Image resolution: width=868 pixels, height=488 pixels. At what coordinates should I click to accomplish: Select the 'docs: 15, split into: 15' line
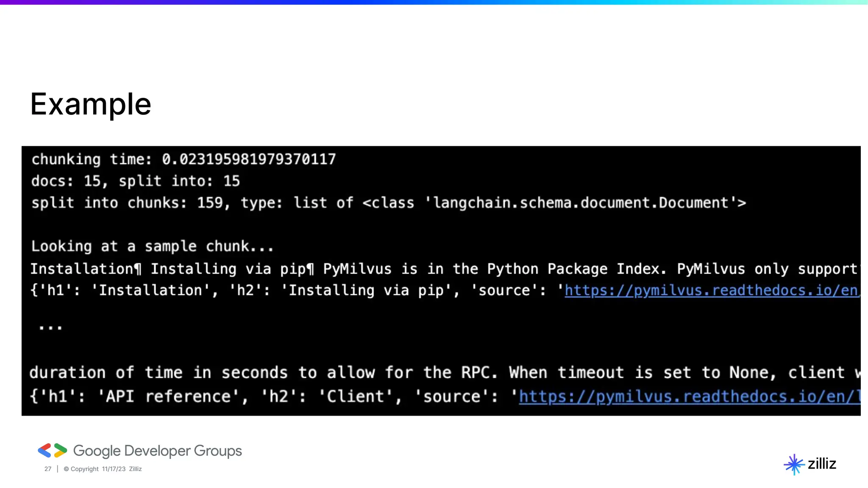point(136,181)
